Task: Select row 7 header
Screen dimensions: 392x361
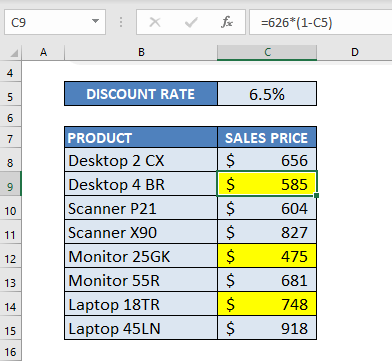Action: point(10,138)
